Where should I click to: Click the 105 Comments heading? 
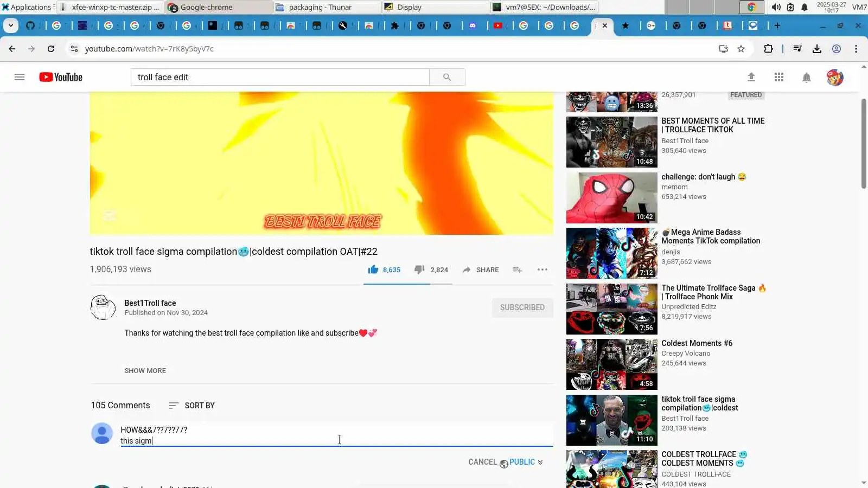coord(120,406)
